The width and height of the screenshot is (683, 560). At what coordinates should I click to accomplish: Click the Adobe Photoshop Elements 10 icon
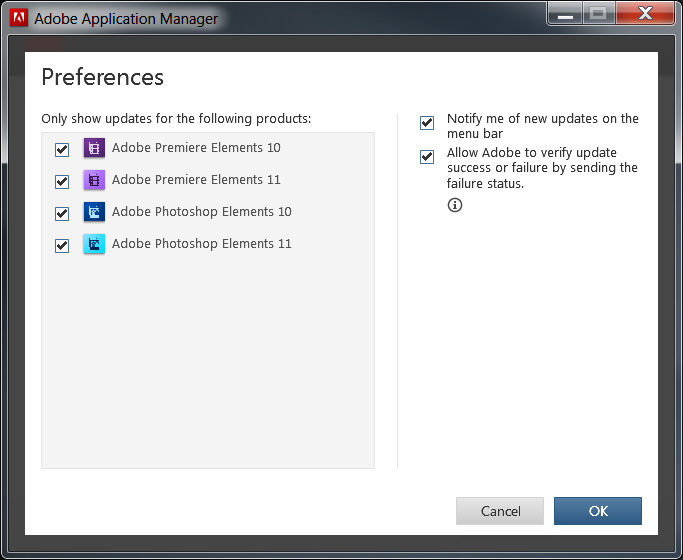point(94,212)
